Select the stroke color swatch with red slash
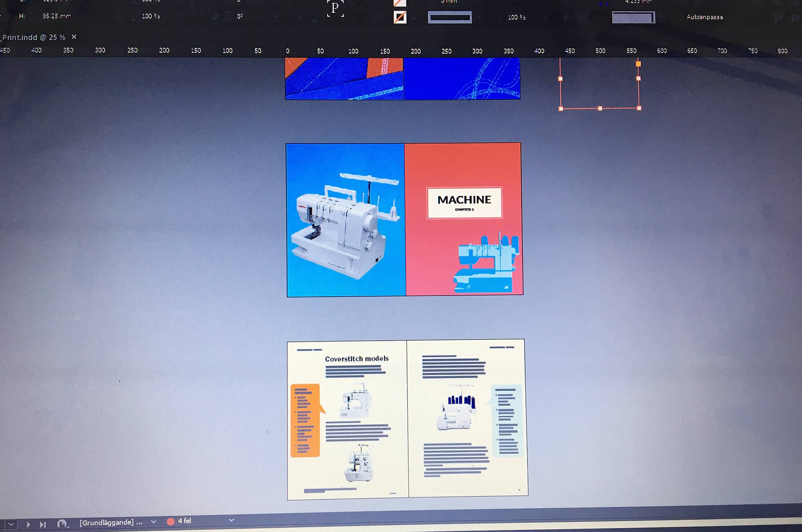 400,17
